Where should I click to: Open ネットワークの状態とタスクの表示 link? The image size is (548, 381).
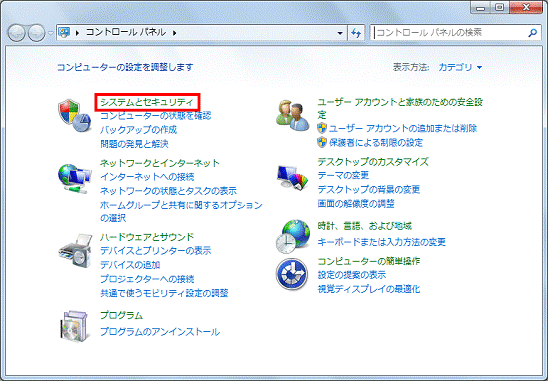[x=168, y=191]
